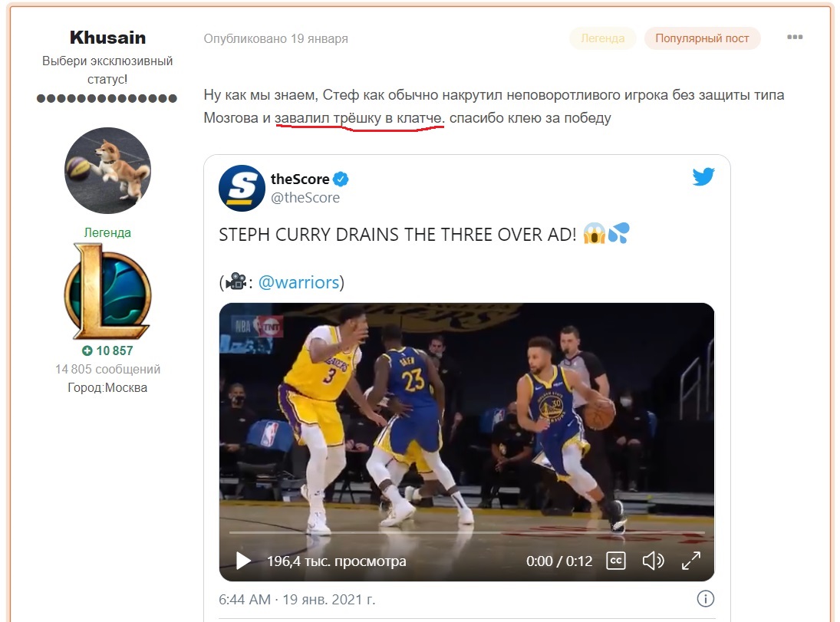The height and width of the screenshot is (622, 840).
Task: Click the video progress bar
Action: 466,532
